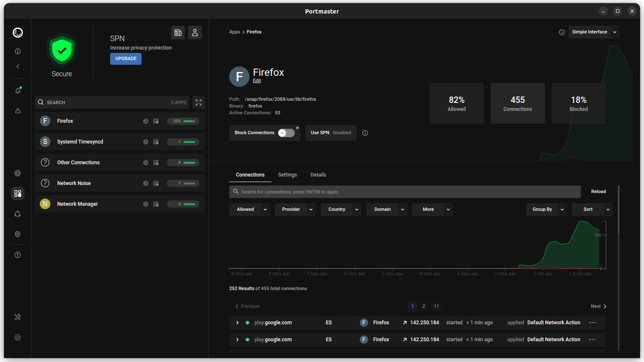Expand the Group By dropdown
This screenshot has height=362, width=644.
546,210
